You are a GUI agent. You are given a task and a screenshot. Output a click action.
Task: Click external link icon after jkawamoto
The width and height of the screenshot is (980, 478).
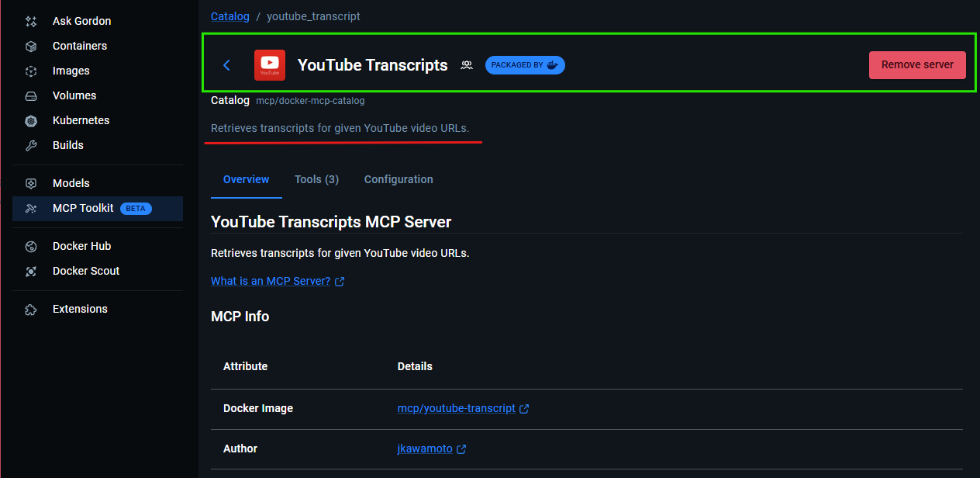coord(461,449)
